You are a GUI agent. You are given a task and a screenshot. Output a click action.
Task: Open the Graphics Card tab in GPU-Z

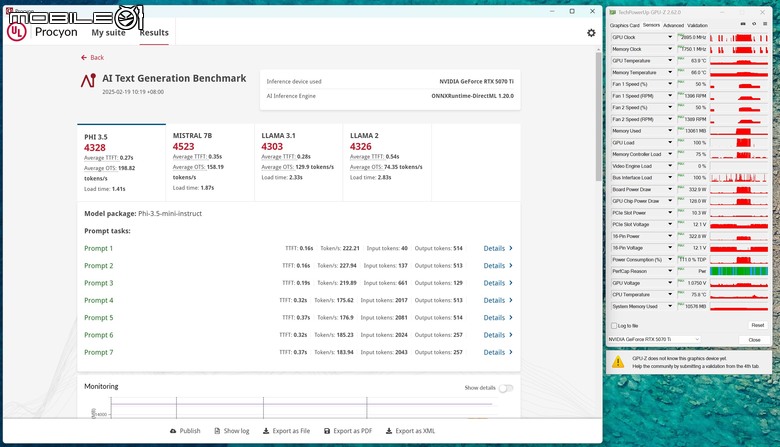(624, 25)
